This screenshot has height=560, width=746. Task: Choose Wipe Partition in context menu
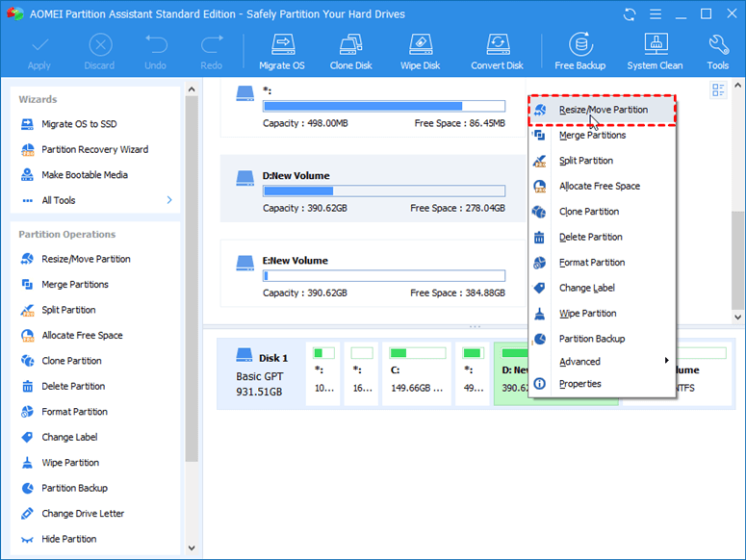point(602,314)
